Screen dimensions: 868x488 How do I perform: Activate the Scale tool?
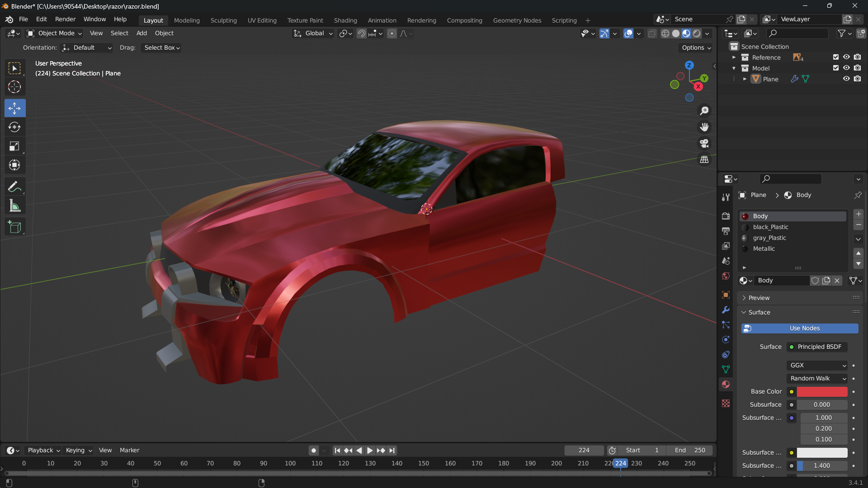(x=14, y=146)
